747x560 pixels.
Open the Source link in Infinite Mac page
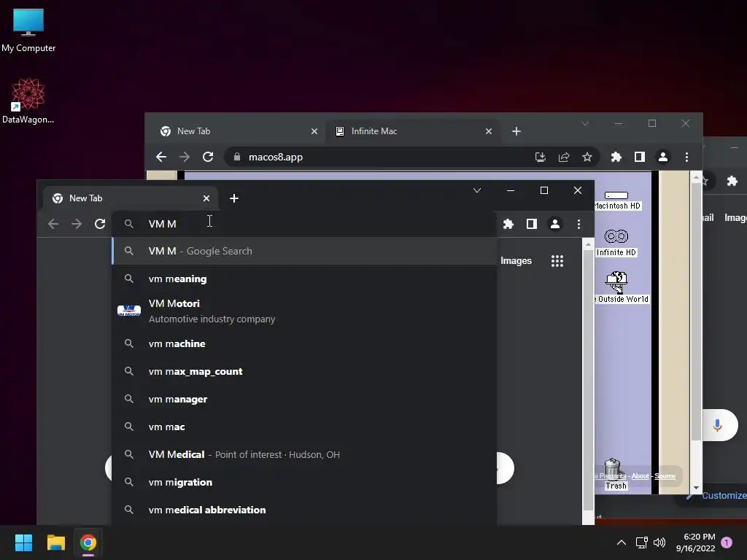click(665, 475)
